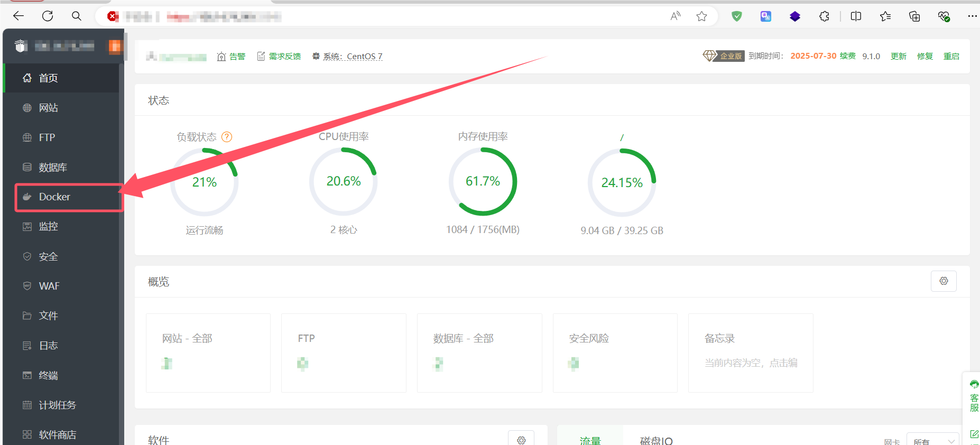Open the 数据库 - 全部 overview card

[479, 353]
